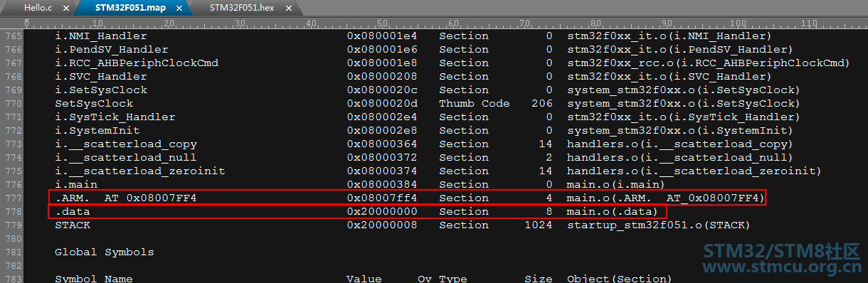Click the '.ARM. AT 0x08007FF4' symbol name
The height and width of the screenshot is (283, 868).
click(x=126, y=198)
